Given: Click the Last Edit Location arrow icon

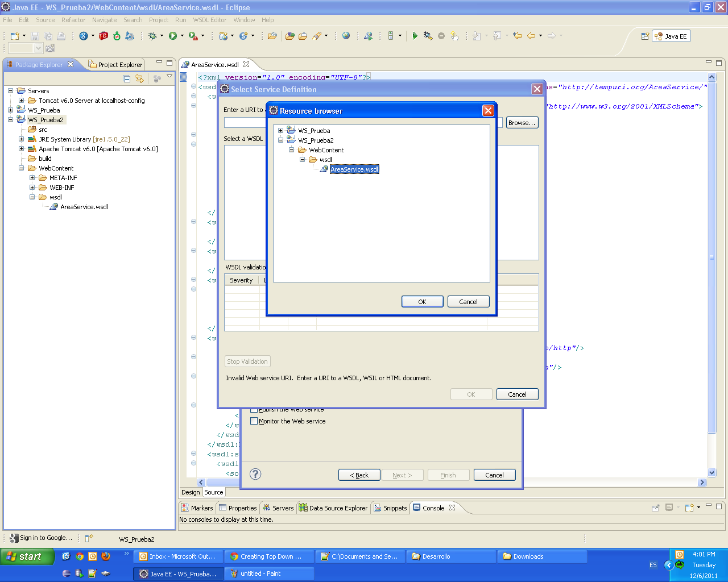Looking at the screenshot, I should (518, 36).
